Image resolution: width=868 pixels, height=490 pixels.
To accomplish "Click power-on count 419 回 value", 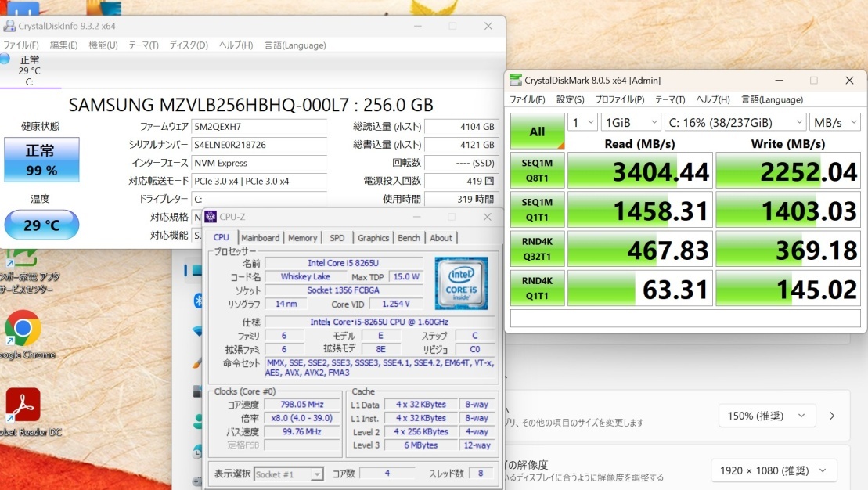I will point(460,181).
